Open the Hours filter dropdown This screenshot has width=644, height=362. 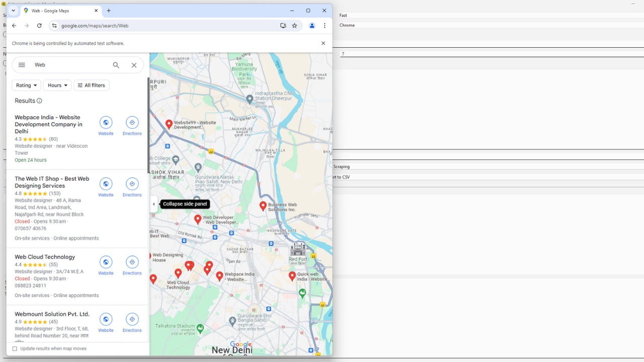point(57,85)
